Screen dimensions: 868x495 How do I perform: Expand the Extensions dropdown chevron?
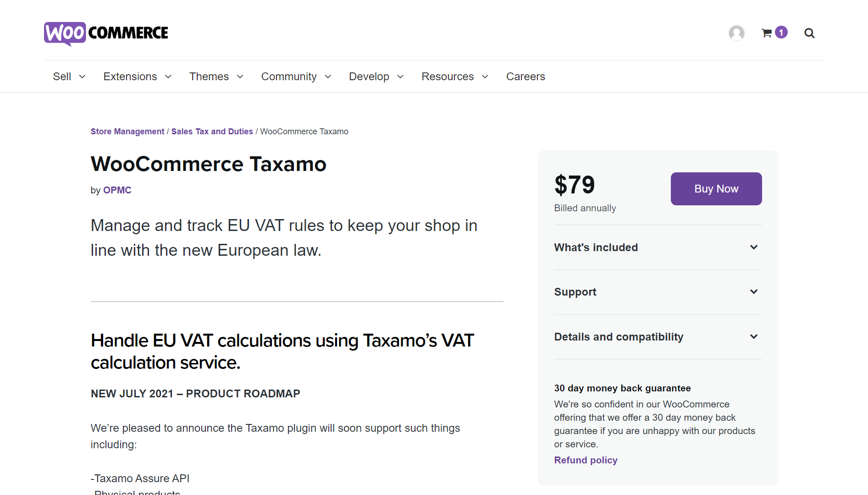[168, 77]
